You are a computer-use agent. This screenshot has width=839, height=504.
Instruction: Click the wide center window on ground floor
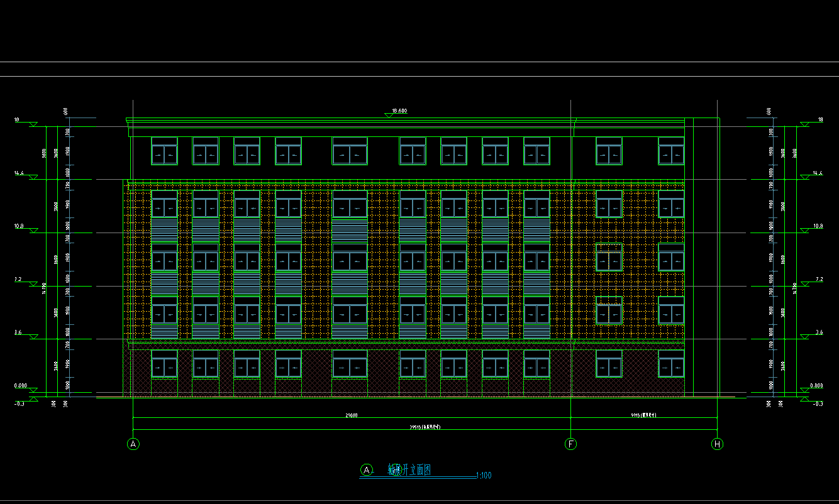point(350,364)
